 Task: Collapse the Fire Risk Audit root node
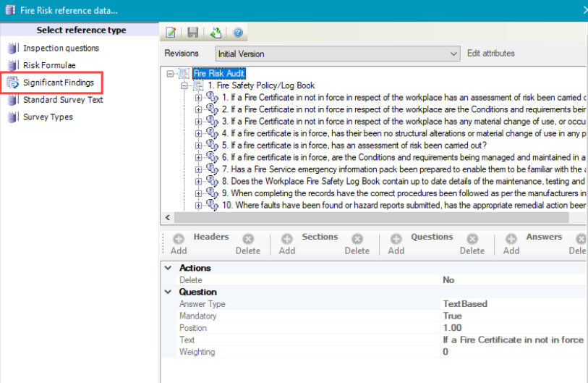pos(171,74)
